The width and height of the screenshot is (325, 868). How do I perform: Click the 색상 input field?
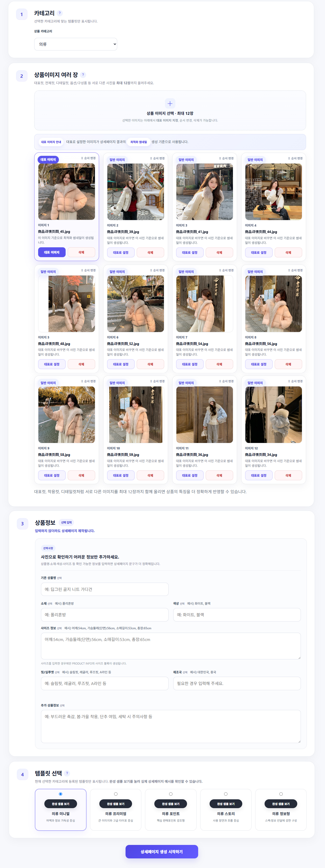click(237, 615)
